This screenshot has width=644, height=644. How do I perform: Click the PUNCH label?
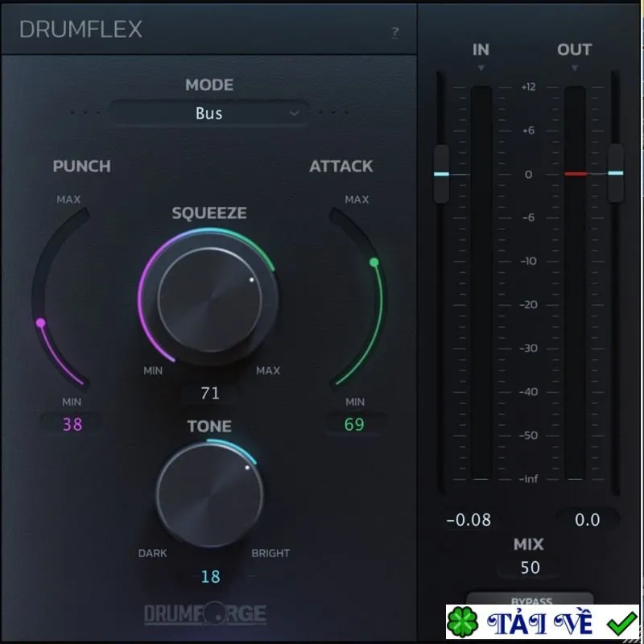tap(81, 167)
